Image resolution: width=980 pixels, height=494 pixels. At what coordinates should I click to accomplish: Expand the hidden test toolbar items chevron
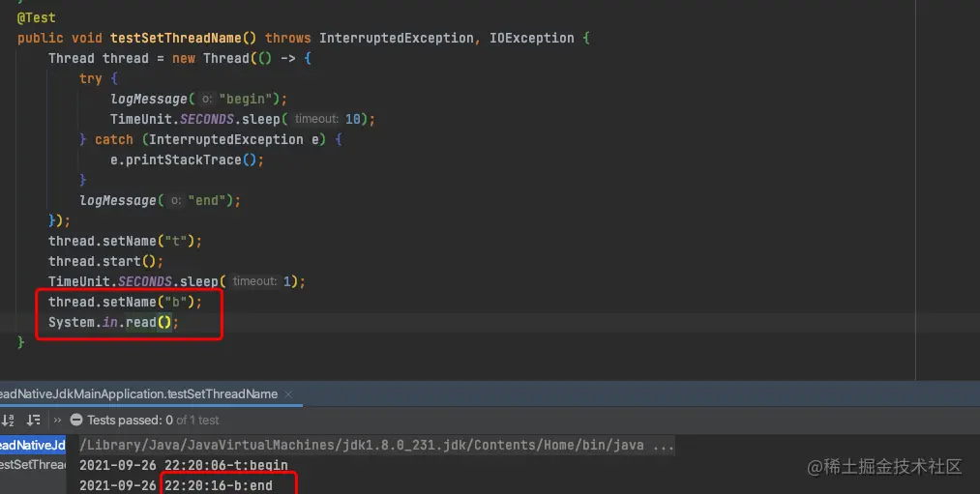pos(57,421)
